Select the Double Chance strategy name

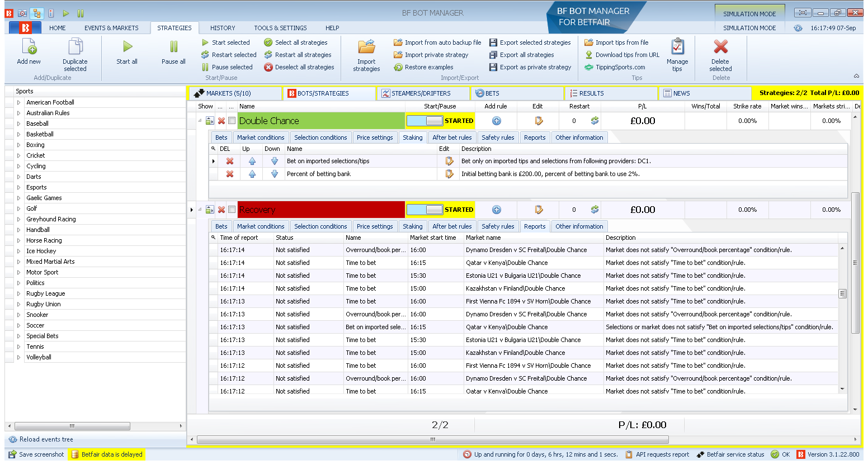click(x=320, y=121)
